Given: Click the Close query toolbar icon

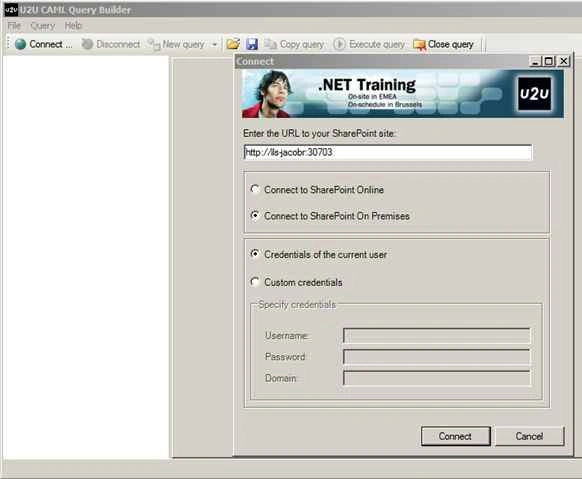Looking at the screenshot, I should coord(419,45).
